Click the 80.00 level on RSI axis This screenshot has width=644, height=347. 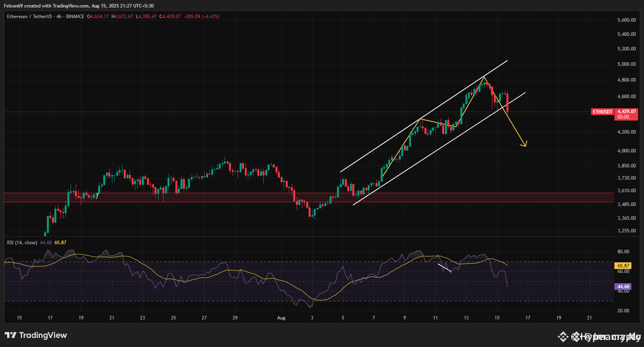tap(623, 252)
